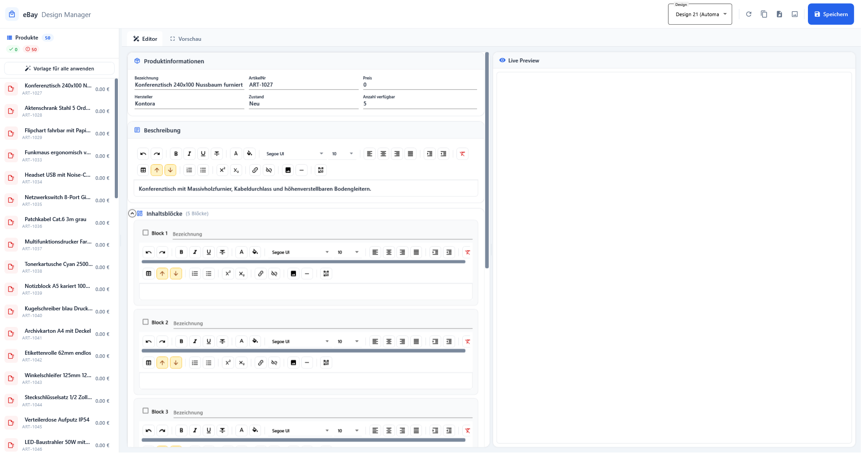
Task: Click the ArtikelNr field showing ART-1027
Action: point(304,85)
